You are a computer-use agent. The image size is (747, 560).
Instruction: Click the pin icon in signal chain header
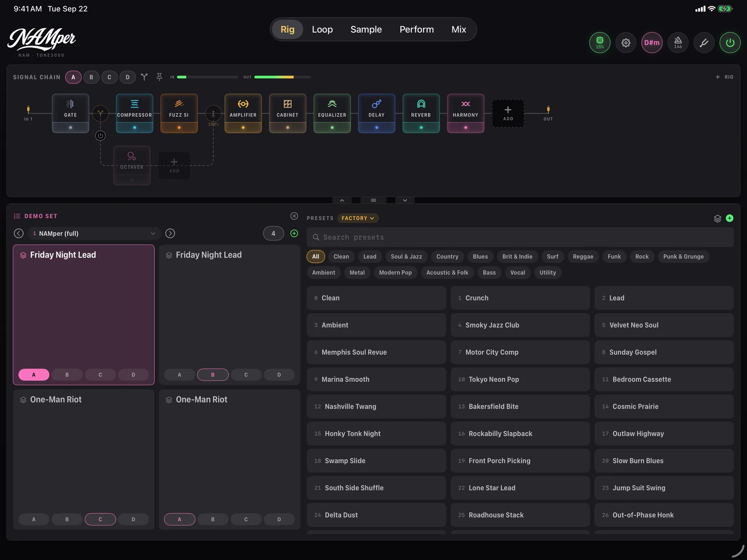(x=159, y=77)
